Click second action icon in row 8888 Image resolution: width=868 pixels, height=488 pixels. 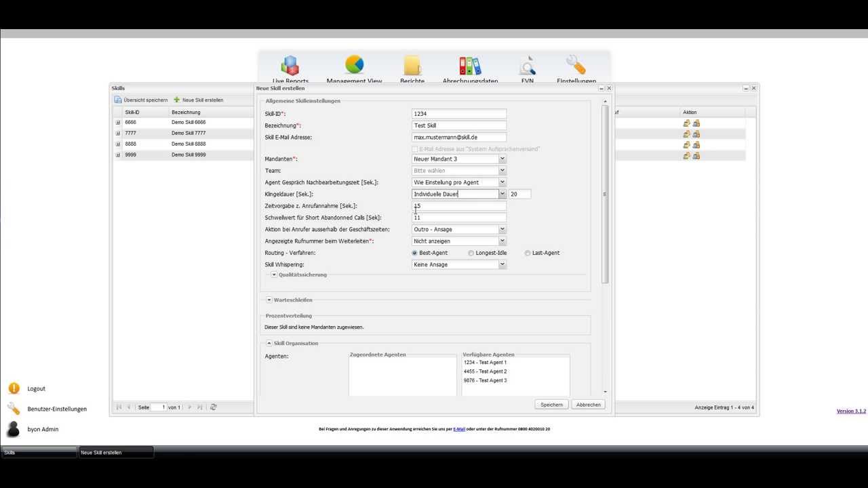point(696,144)
